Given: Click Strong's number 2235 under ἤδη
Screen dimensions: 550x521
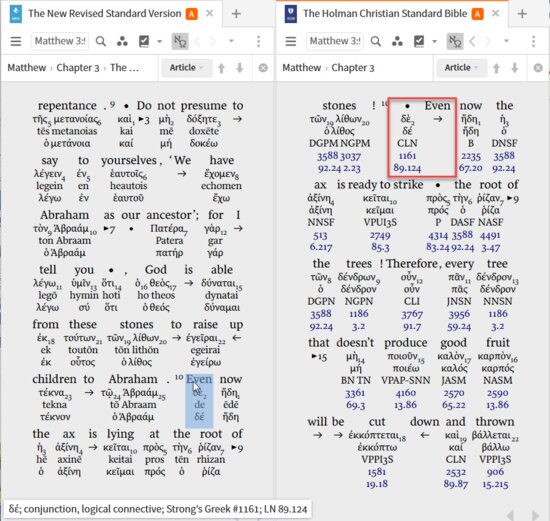Looking at the screenshot, I should point(471,156).
